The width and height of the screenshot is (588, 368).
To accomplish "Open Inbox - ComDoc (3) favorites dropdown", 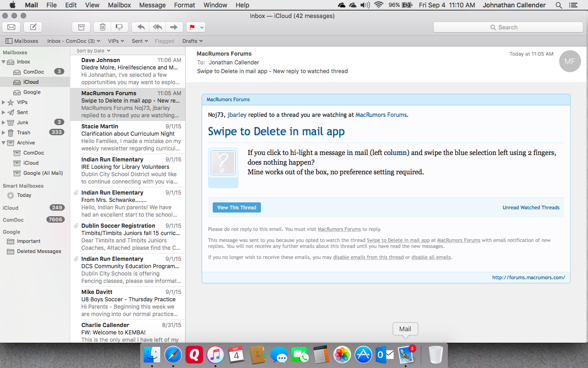I will (73, 41).
